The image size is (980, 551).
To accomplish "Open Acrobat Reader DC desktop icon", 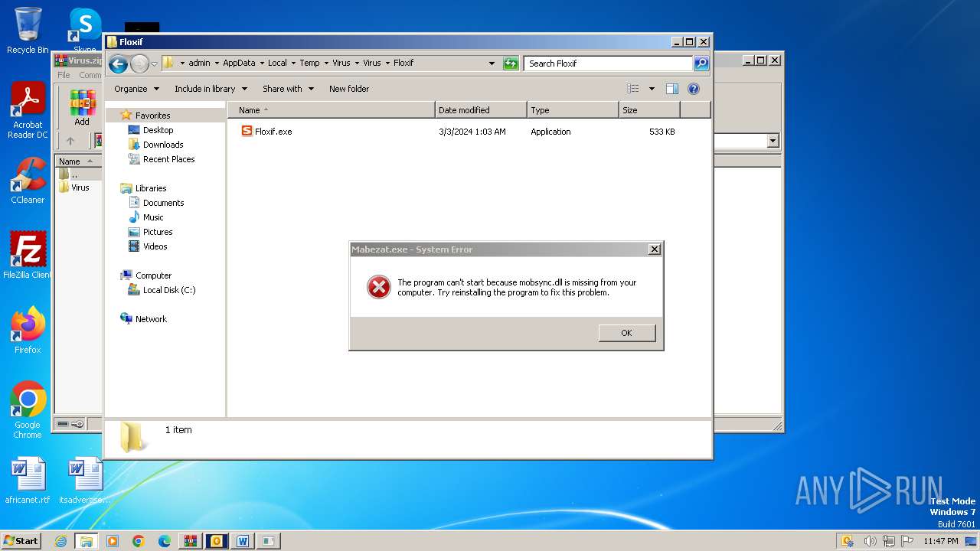I will (28, 110).
